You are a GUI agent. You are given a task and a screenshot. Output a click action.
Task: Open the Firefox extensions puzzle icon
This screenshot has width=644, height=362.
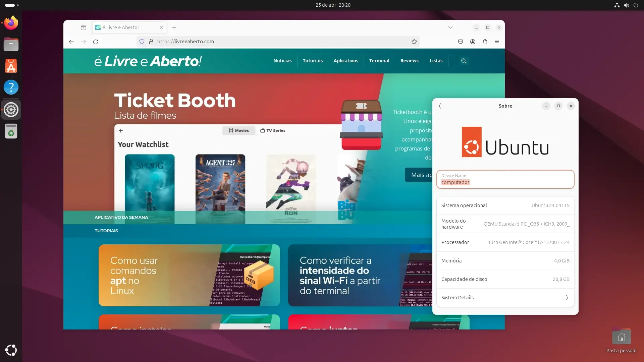coord(485,42)
